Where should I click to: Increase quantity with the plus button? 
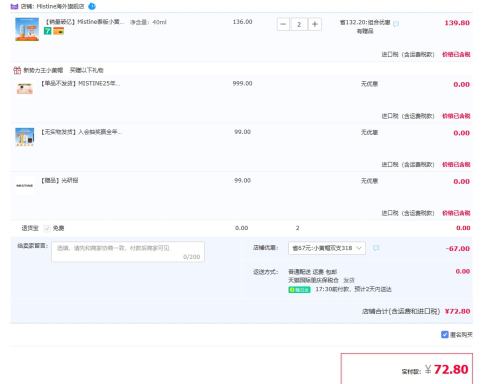[315, 24]
